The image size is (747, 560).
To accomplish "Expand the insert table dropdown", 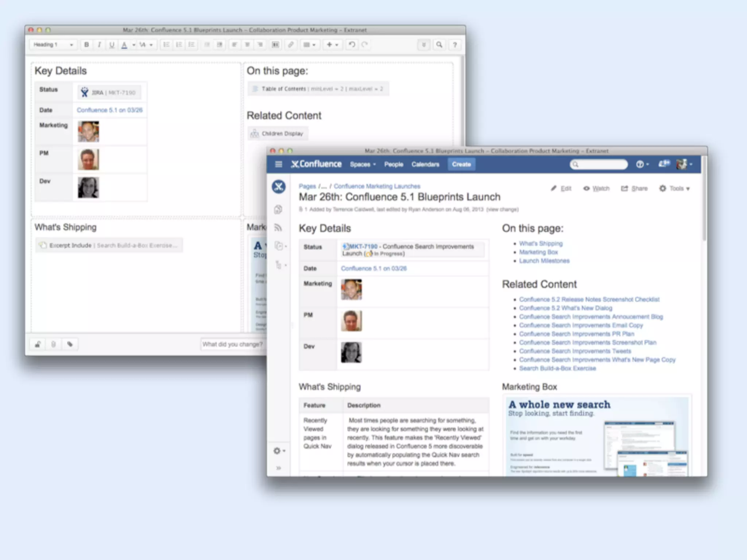I will [309, 45].
